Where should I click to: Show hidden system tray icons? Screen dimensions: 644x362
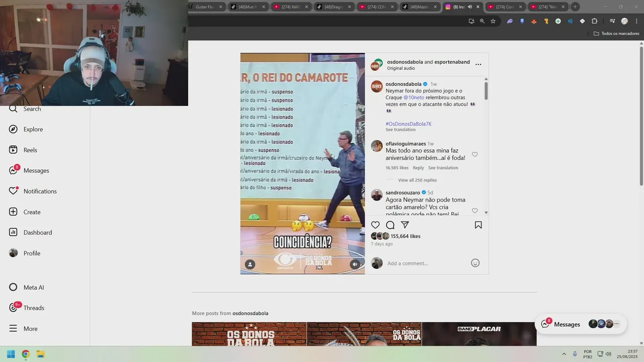point(563,354)
